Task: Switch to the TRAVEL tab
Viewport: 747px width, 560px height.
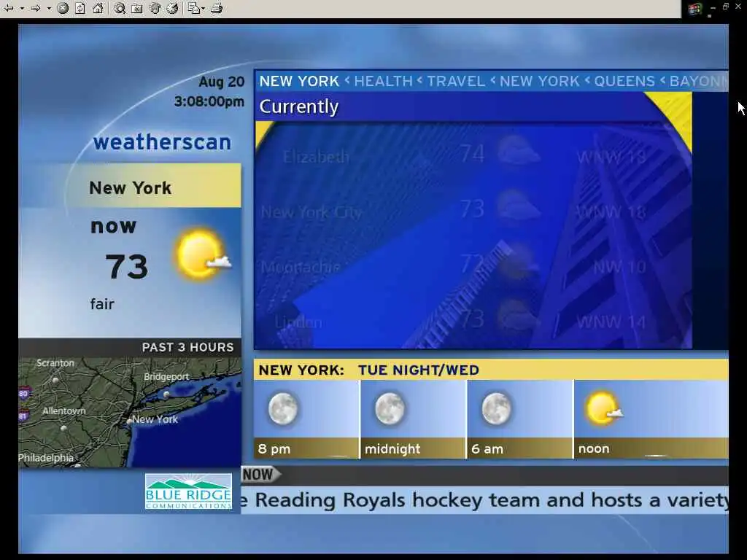Action: tap(456, 82)
